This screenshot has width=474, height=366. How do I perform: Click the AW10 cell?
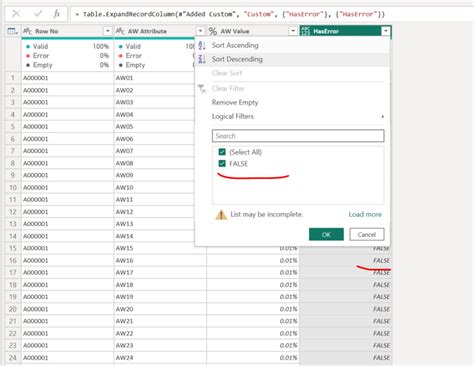154,187
